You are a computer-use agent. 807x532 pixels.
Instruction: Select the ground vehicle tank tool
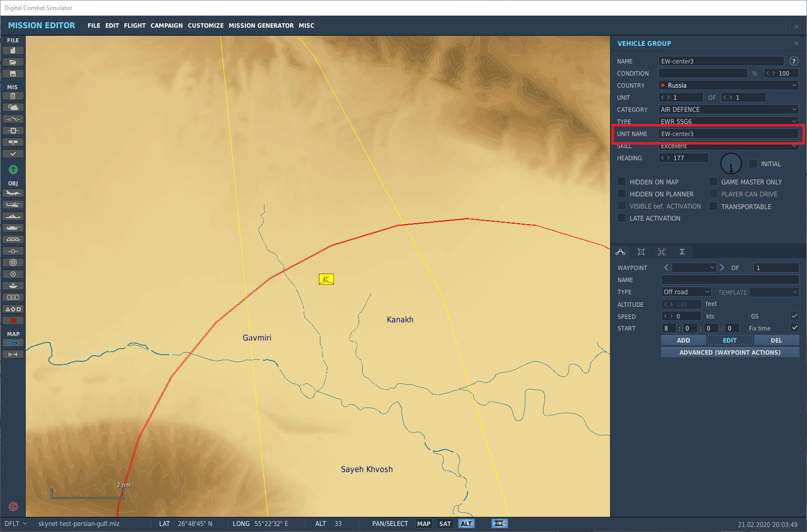(x=13, y=228)
